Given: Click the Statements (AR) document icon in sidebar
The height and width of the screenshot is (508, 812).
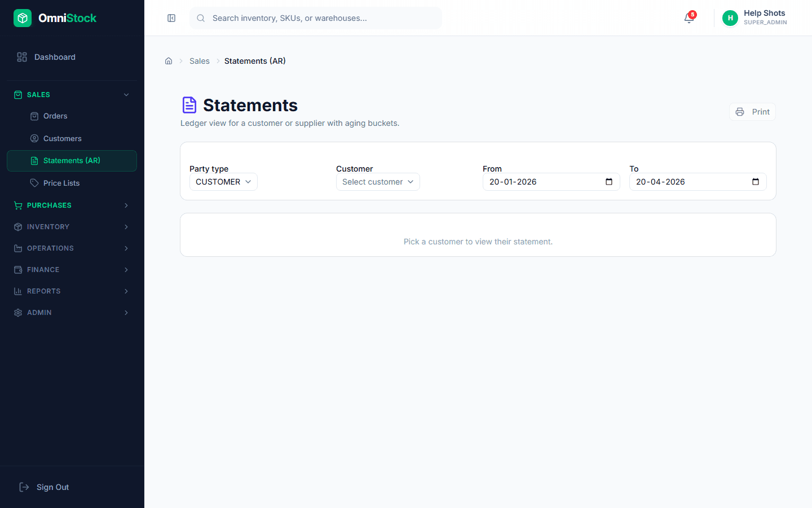Looking at the screenshot, I should pyautogui.click(x=34, y=161).
